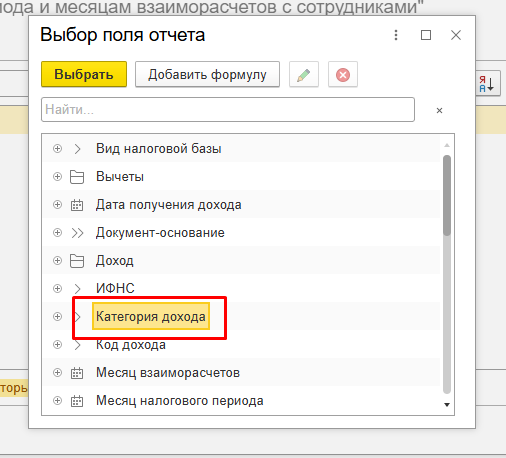Click the plus icon beside Месяц налогового периода

point(57,400)
